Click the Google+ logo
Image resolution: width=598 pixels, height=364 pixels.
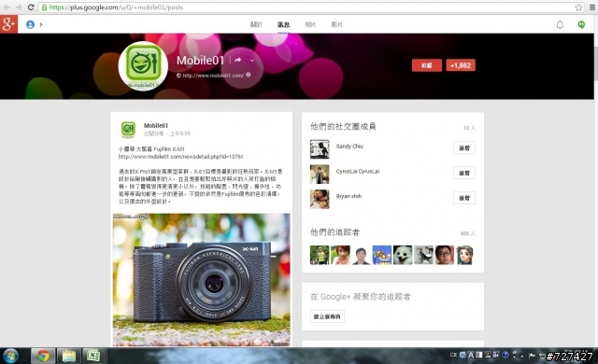tap(8, 24)
